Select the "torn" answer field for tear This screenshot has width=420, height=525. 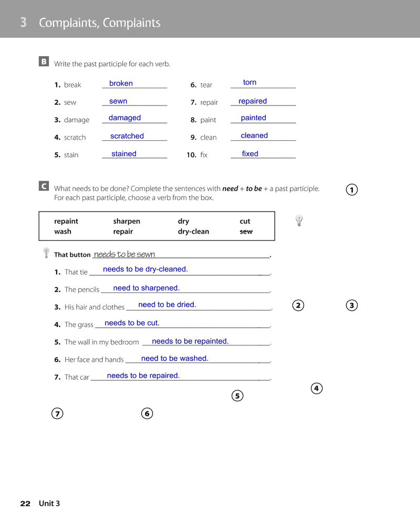[x=263, y=83]
